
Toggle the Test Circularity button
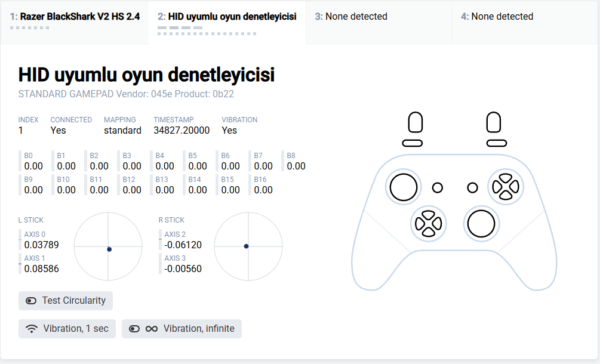66,301
